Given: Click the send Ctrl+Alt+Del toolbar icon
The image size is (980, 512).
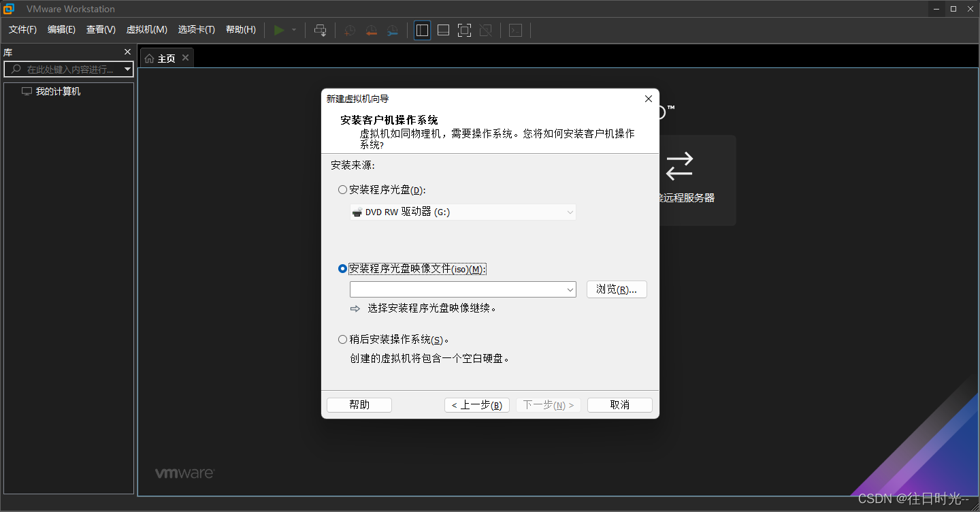Looking at the screenshot, I should (320, 30).
